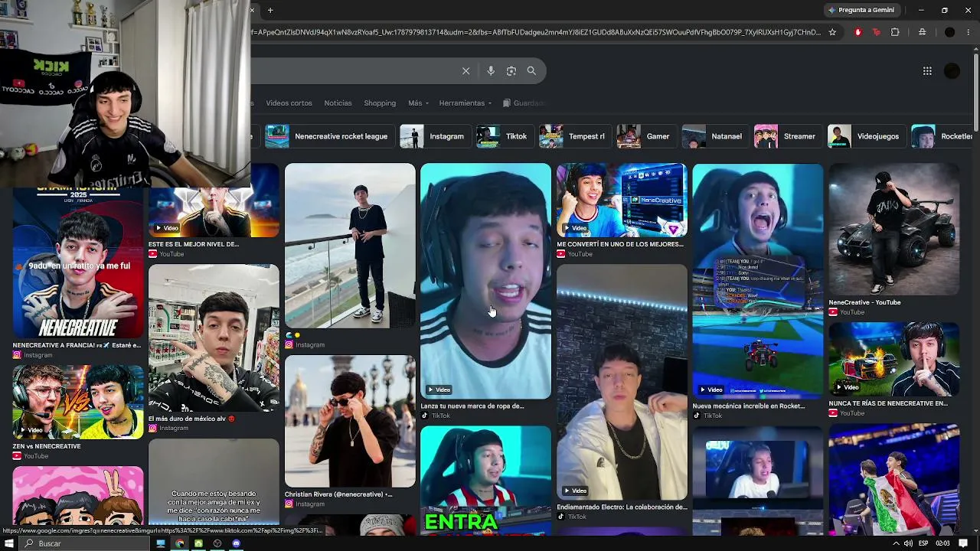980x551 pixels.
Task: Open the white jacket TikTok video thumbnail
Action: click(622, 382)
